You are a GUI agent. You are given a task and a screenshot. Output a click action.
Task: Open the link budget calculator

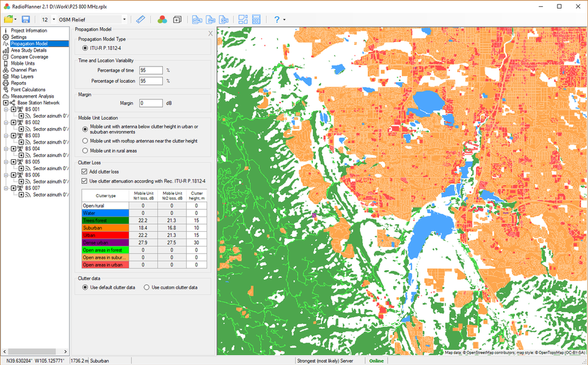click(256, 19)
